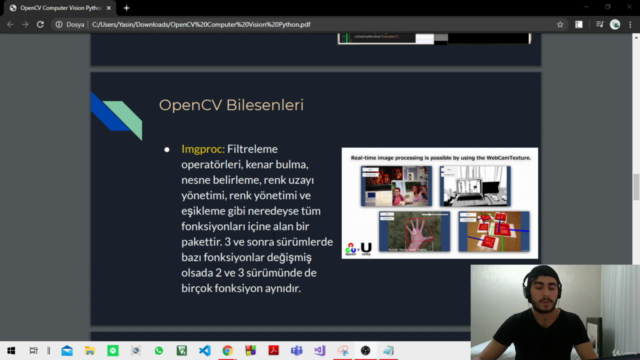Open the Chrome profile avatar
The height and width of the screenshot is (360, 640).
(615, 24)
